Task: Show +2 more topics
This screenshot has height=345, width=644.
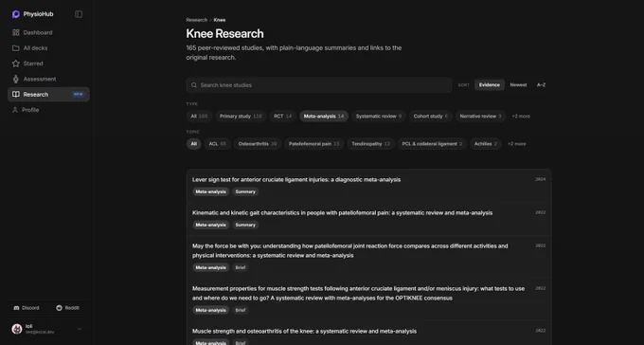Action: point(517,144)
